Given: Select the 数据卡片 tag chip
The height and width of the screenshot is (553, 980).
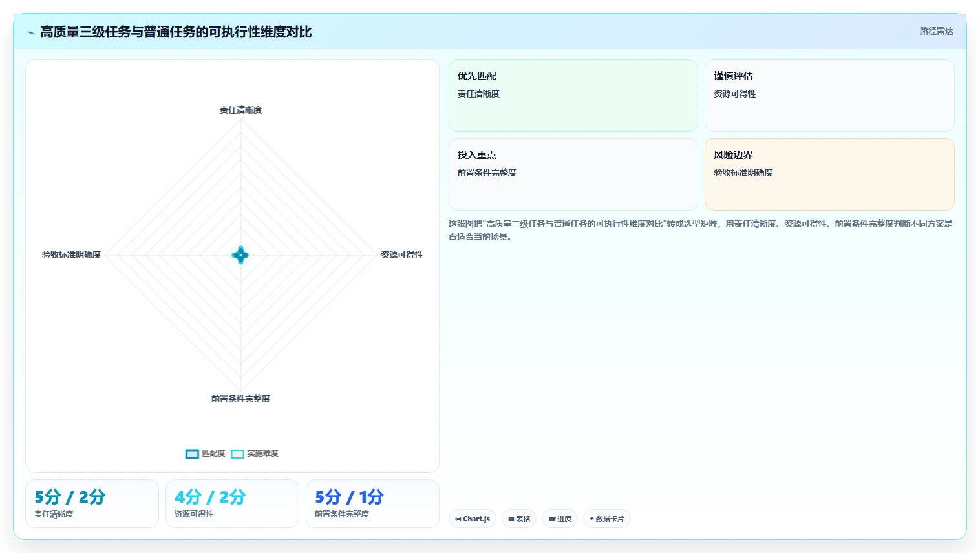Looking at the screenshot, I should pyautogui.click(x=607, y=519).
